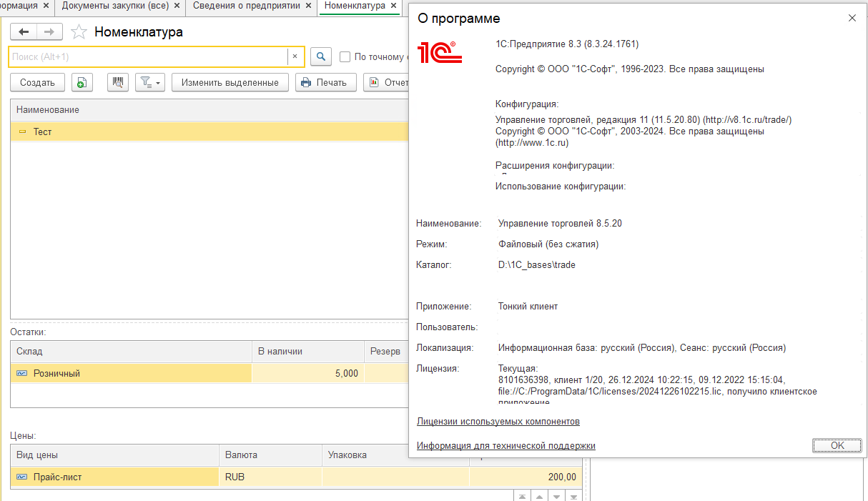Move down one row in prices list
Screen dimensions: 868x501
pyautogui.click(x=557, y=496)
